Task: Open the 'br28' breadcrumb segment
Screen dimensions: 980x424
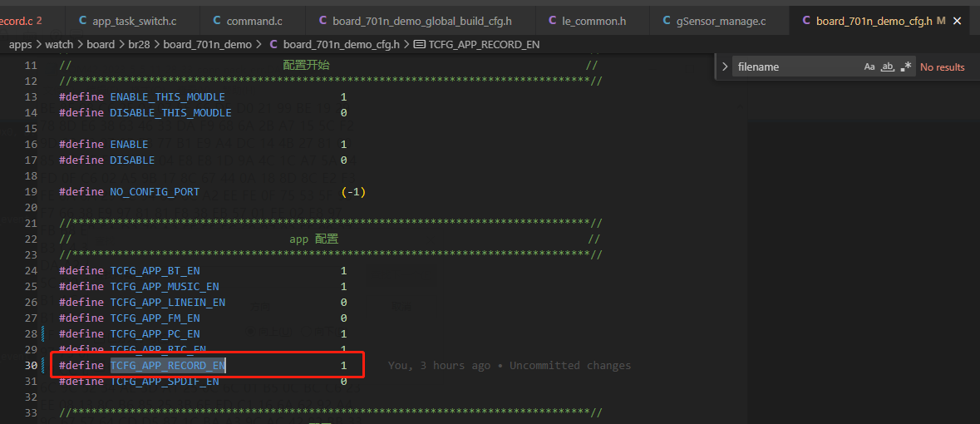Action: 140,44
